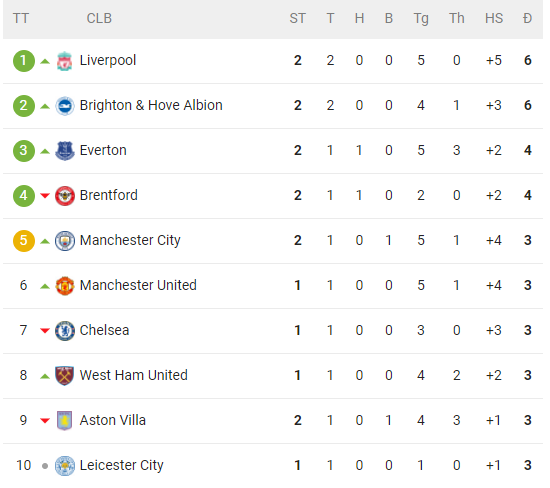Click the Liverpool club crest

[x=65, y=61]
